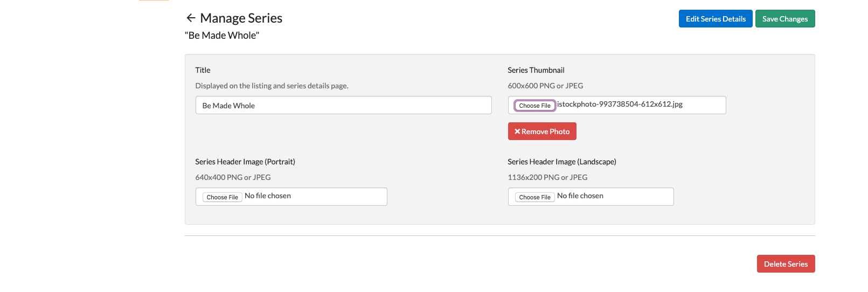Click the istockphoto-993738504-612x612.jpg filename text
868x292 pixels.
point(620,105)
